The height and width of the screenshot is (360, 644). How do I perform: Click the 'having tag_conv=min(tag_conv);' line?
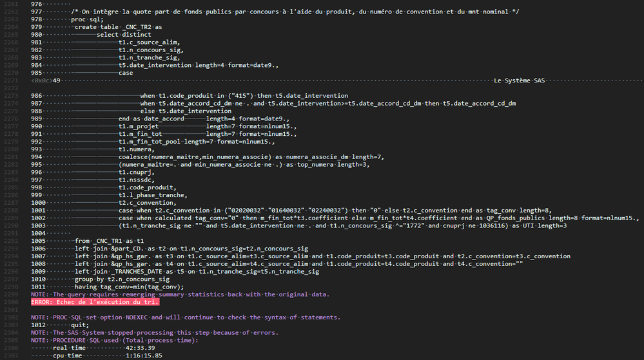[x=130, y=287]
